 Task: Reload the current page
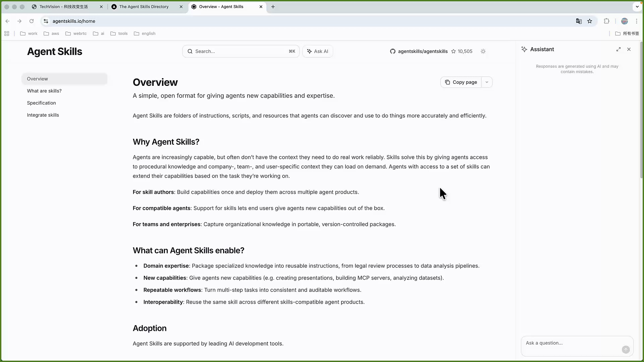pyautogui.click(x=32, y=21)
